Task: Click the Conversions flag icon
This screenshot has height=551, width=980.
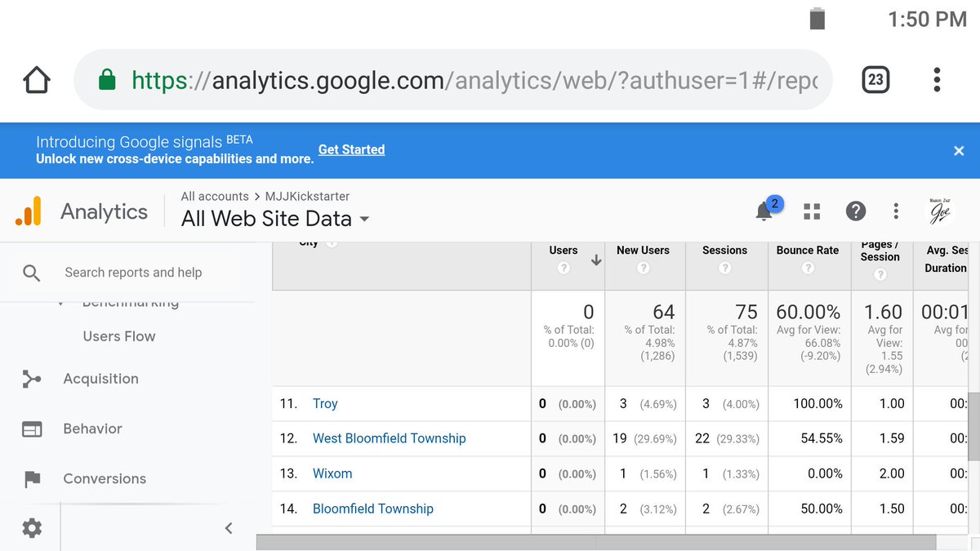Action: click(x=32, y=479)
